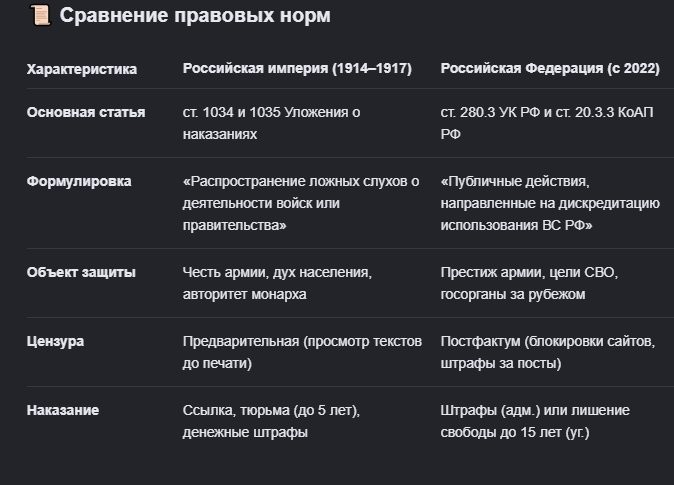This screenshot has height=485, width=674.
Task: Click the cell 'Предварительная (просмотр текстов до печати)'
Action: tap(302, 352)
